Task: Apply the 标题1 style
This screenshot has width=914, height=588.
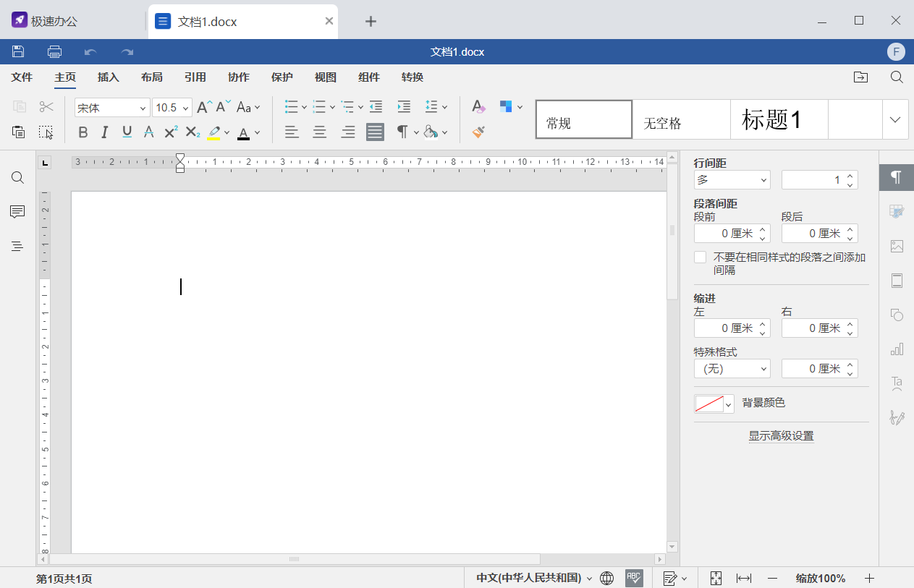Action: [x=779, y=119]
